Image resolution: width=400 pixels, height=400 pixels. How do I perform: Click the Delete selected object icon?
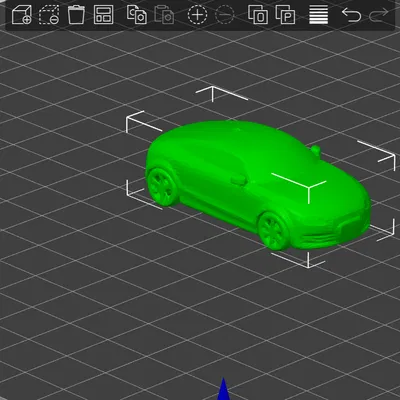click(x=49, y=15)
